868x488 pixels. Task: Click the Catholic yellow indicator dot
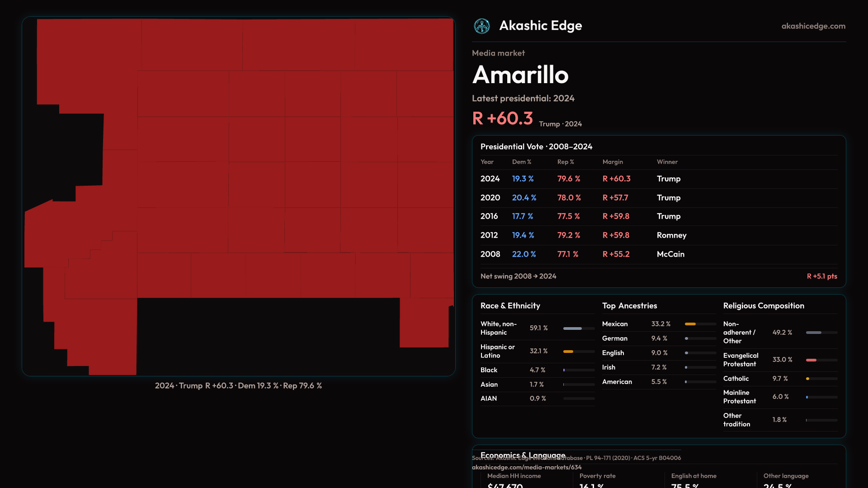[807, 379]
